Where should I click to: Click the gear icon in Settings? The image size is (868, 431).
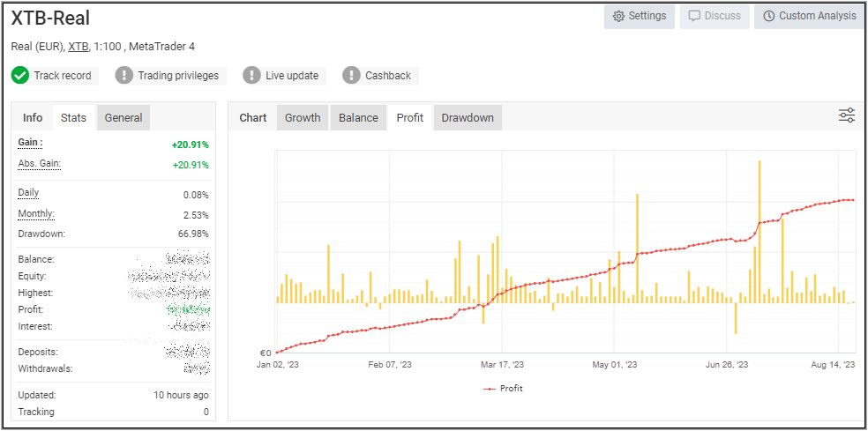pos(618,17)
